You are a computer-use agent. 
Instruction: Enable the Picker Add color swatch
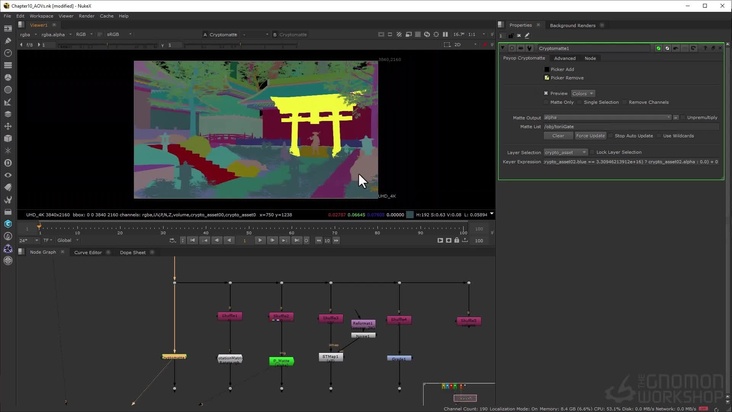click(x=547, y=69)
